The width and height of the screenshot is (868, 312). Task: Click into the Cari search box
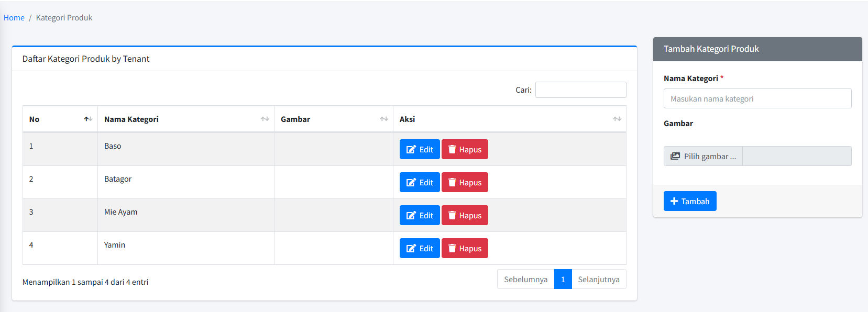pos(580,90)
